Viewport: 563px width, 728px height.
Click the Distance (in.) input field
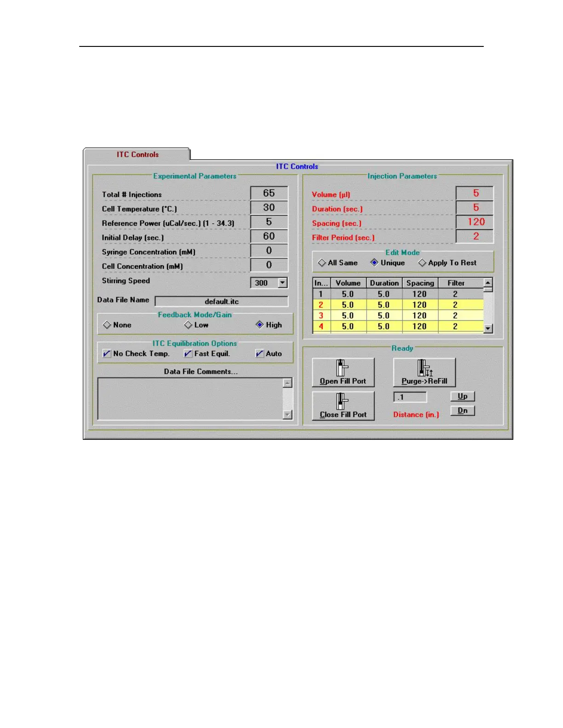click(x=410, y=397)
